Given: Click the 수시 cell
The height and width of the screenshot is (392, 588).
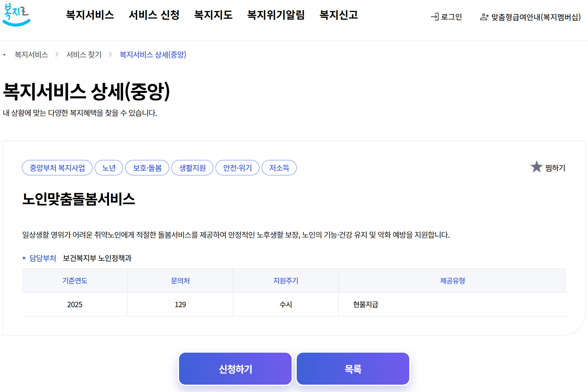Looking at the screenshot, I should click(x=286, y=304).
